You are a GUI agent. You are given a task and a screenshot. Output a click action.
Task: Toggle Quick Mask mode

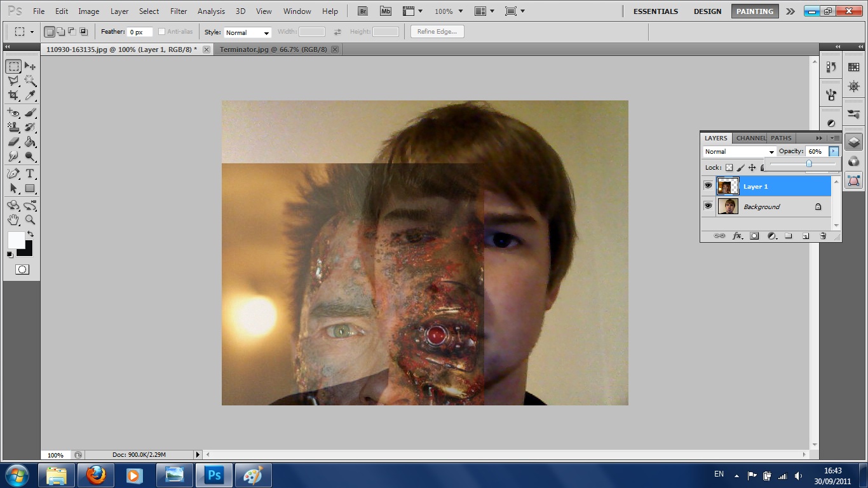(22, 269)
